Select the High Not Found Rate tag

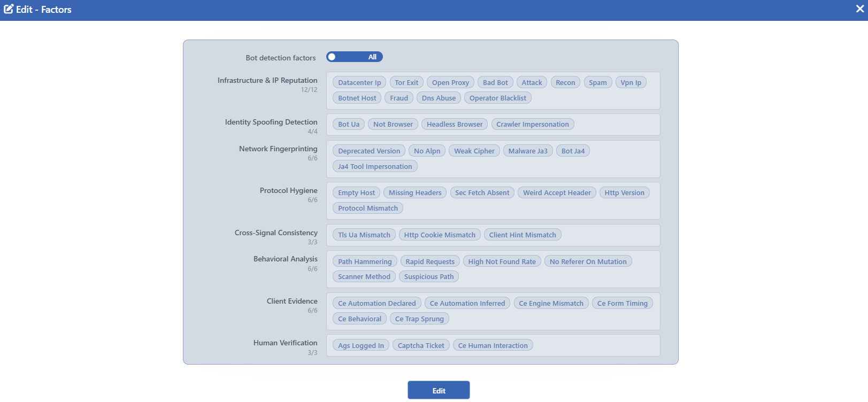pos(502,261)
